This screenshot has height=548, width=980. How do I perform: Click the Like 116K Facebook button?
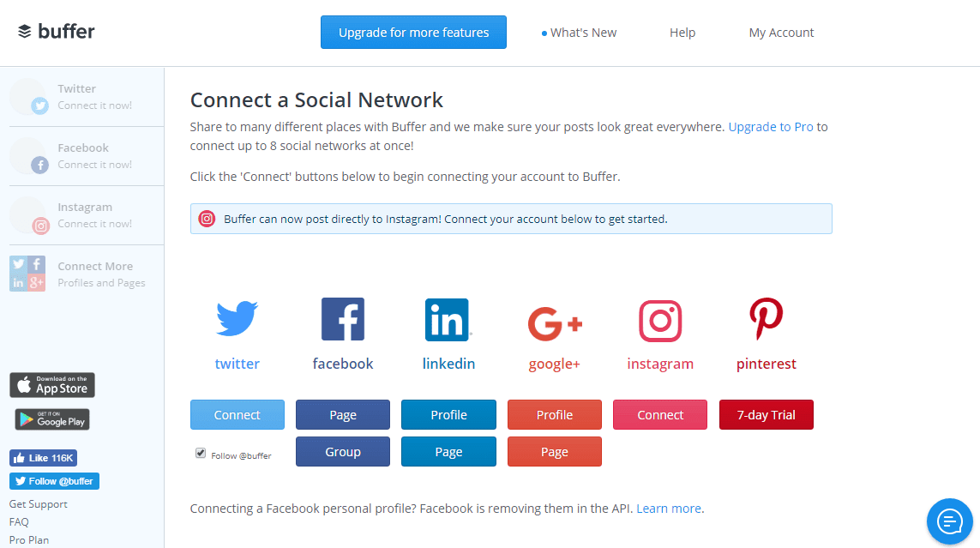pos(43,457)
